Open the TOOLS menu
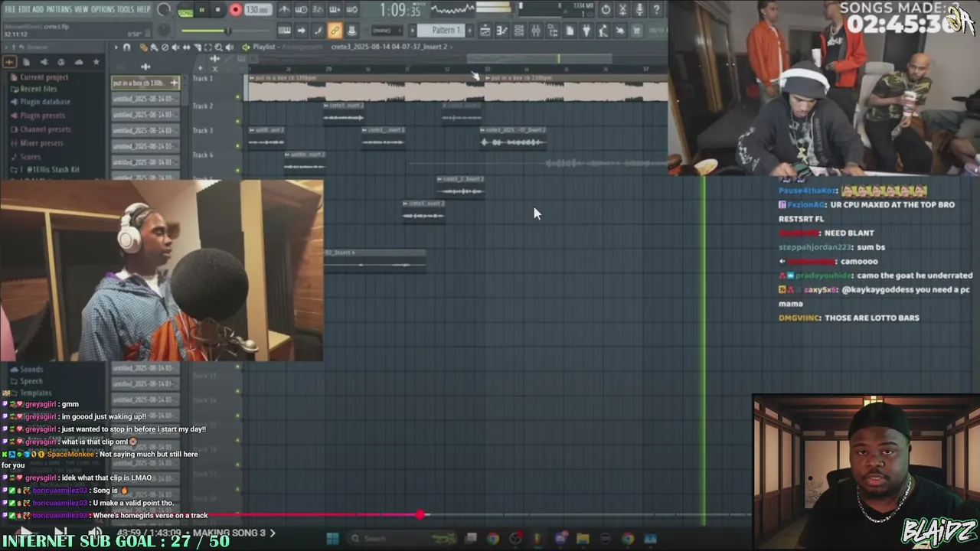This screenshot has height=551, width=980. pos(126,9)
